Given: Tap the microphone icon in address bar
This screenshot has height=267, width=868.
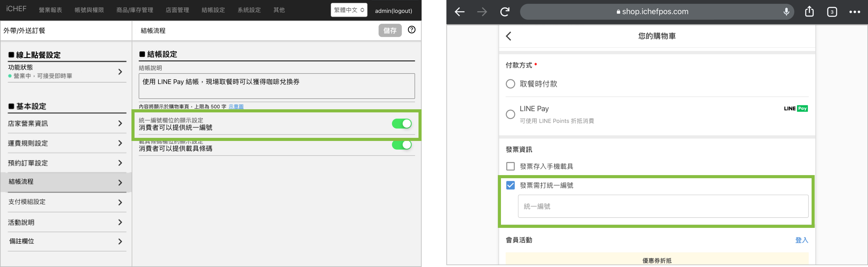Looking at the screenshot, I should click(786, 12).
